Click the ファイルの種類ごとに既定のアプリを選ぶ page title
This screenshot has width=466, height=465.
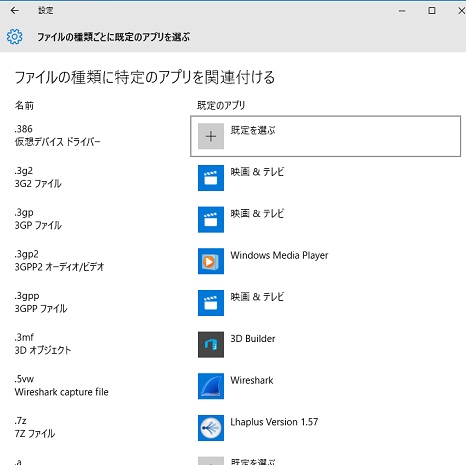pyautogui.click(x=113, y=37)
